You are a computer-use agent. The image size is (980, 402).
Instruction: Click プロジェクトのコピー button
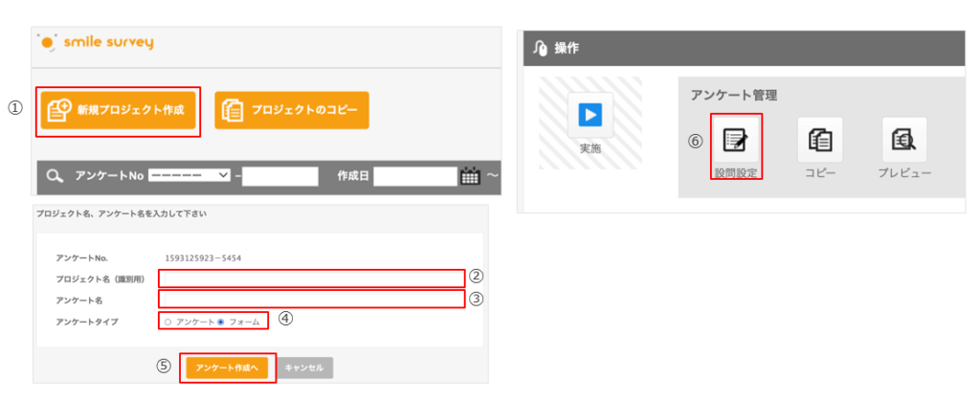click(x=292, y=111)
